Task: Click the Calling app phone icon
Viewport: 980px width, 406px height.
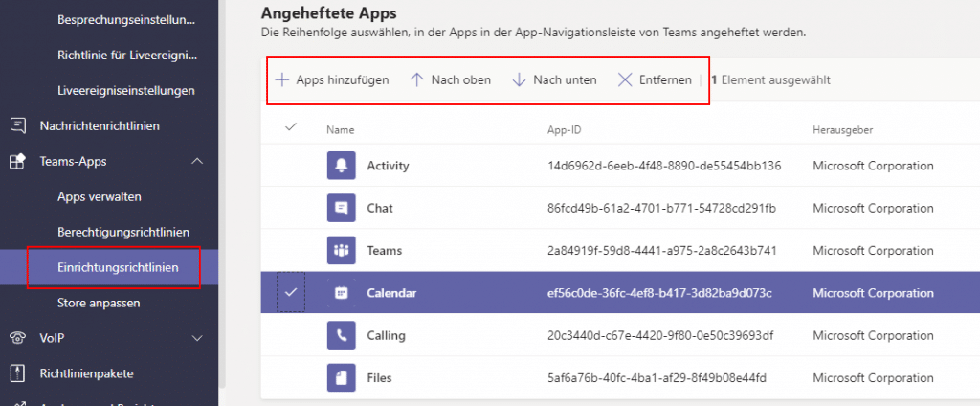Action: point(342,335)
